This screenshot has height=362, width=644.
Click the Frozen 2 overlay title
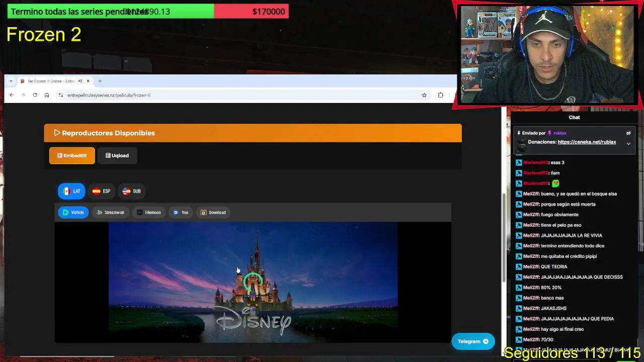[44, 35]
